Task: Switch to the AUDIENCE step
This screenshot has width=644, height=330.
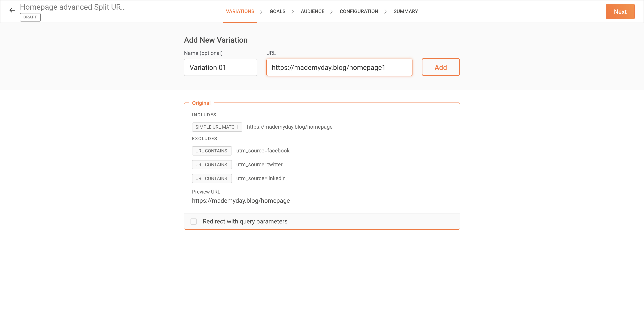Action: [312, 11]
